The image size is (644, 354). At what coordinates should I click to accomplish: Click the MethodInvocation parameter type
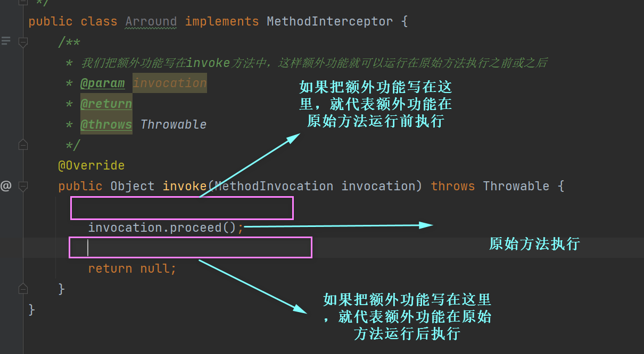pos(274,186)
